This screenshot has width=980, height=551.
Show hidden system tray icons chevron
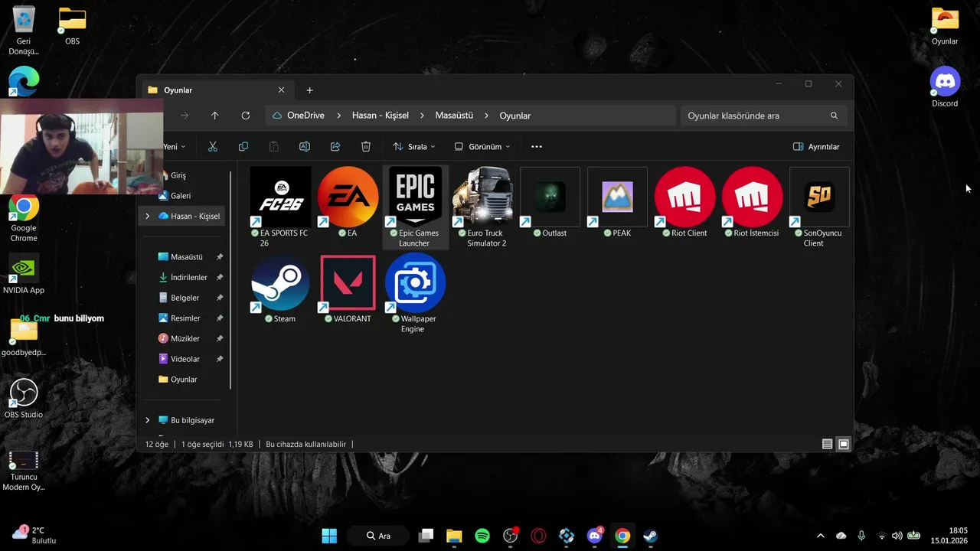point(821,536)
